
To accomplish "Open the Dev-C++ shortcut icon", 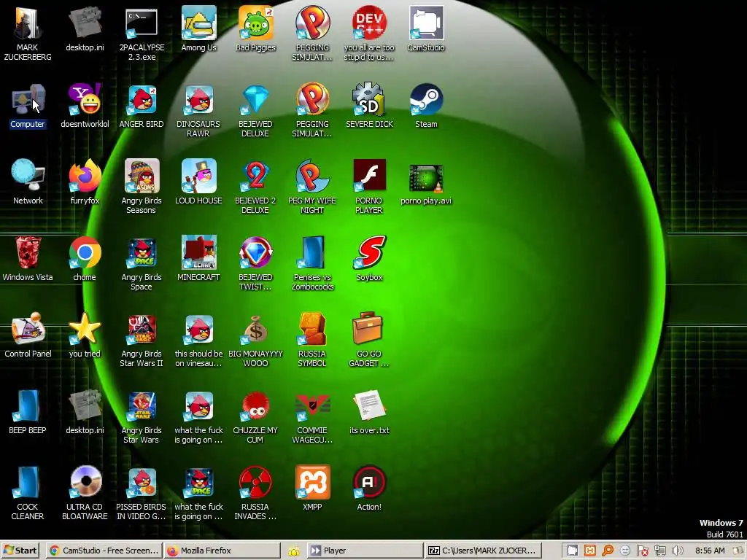I will (369, 34).
